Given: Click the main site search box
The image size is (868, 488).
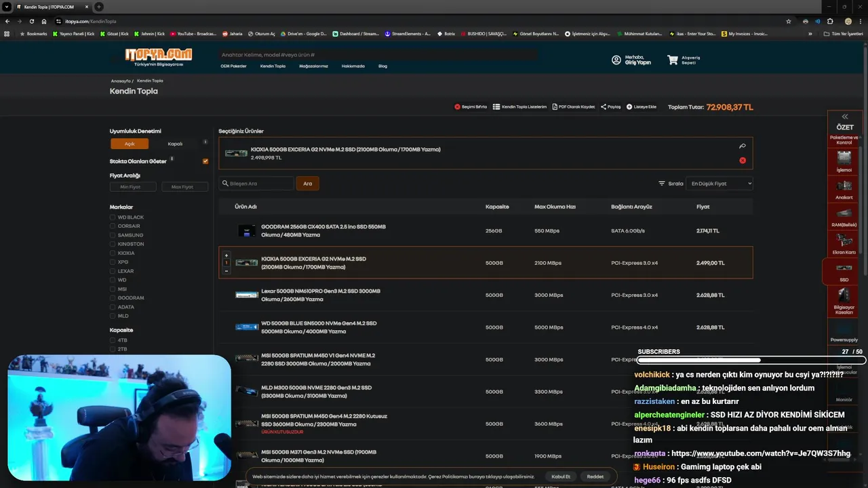Looking at the screenshot, I should click(x=376, y=55).
